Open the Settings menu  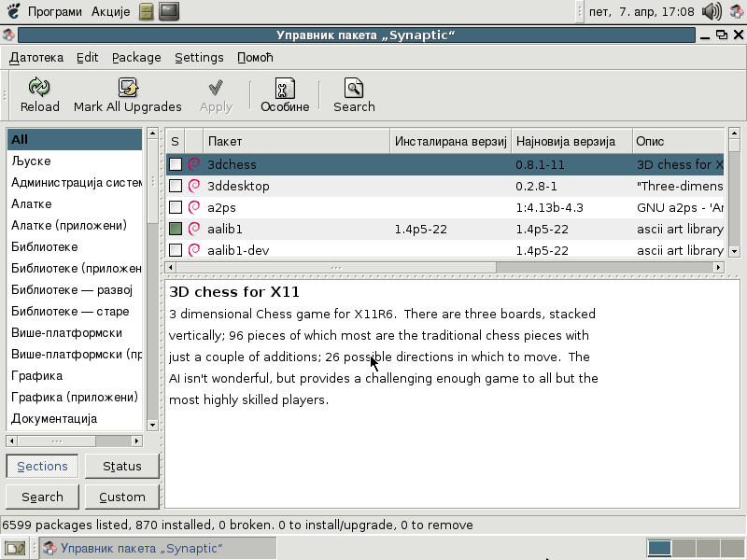click(199, 57)
